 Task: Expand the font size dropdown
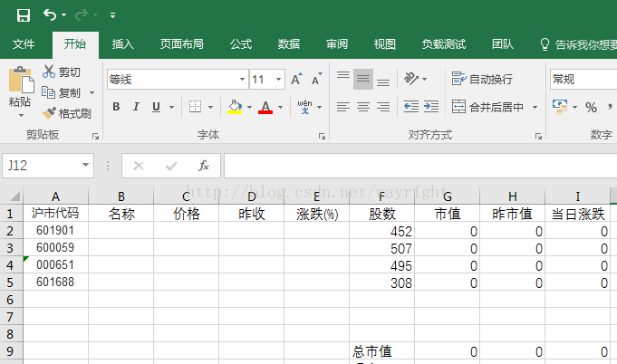(x=279, y=80)
